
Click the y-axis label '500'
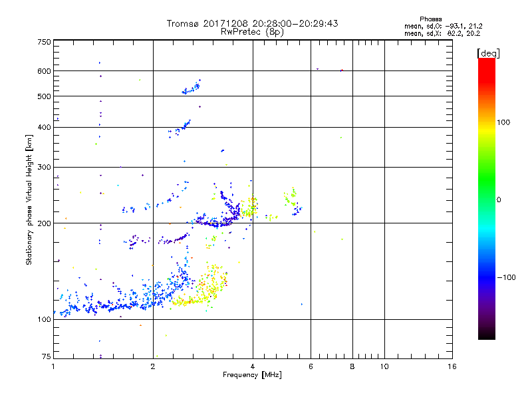[x=44, y=96]
